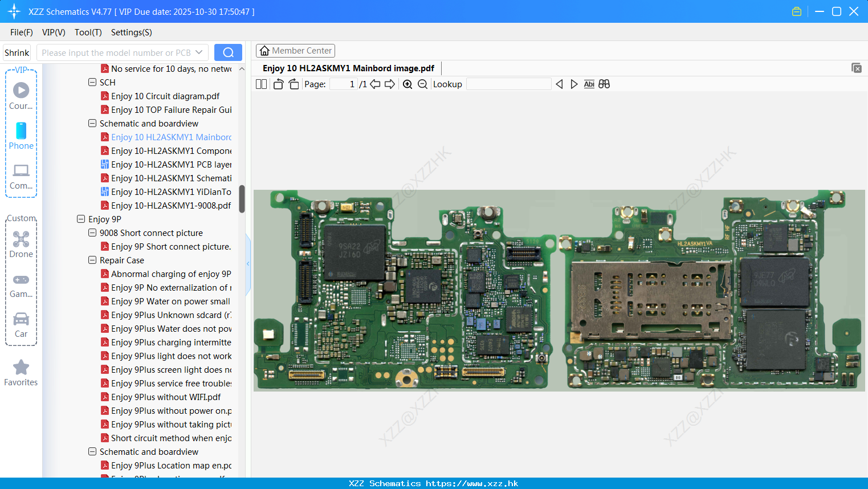Open the Courses sidebar icon
The image size is (868, 489).
21,95
